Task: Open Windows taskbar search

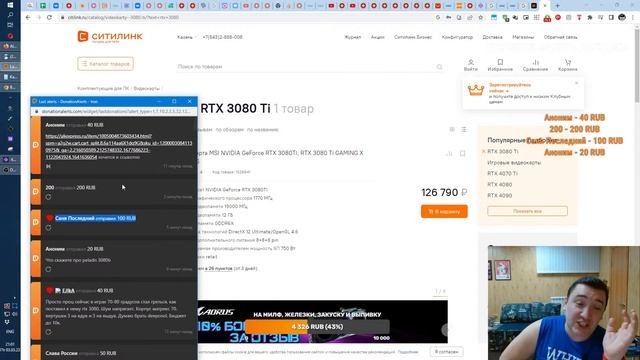Action: 10,15
